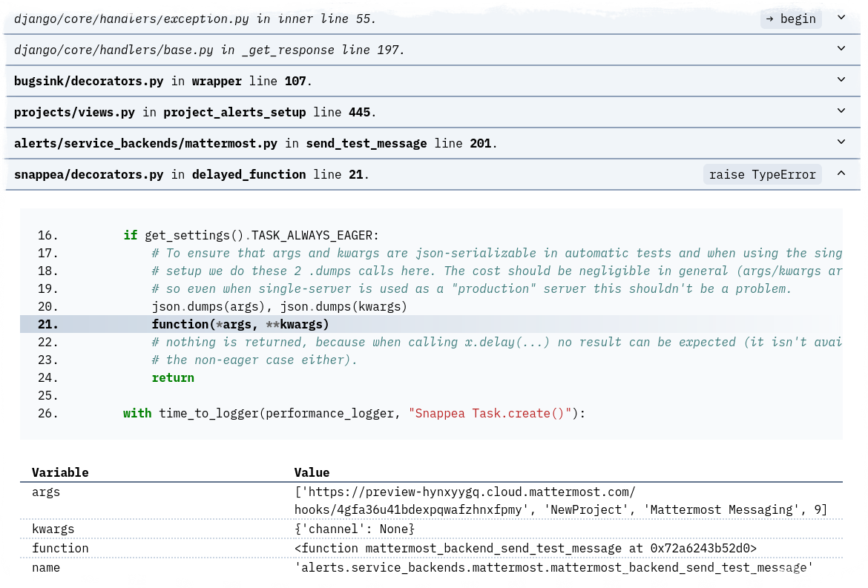Click the kwargs variable value
Image resolution: width=868 pixels, height=588 pixels.
(354, 528)
